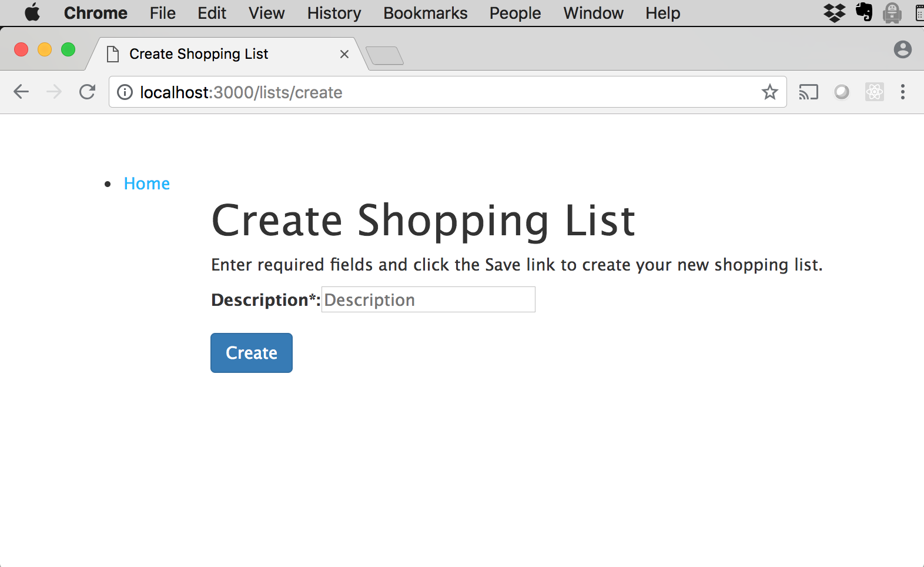Minimize the window with yellow button

(x=45, y=49)
